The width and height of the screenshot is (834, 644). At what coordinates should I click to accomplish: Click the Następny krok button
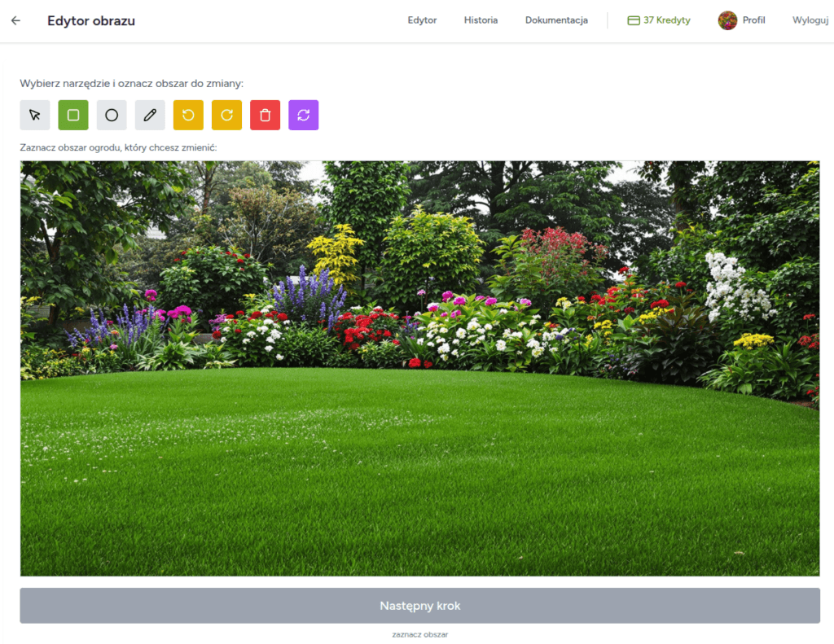419,606
